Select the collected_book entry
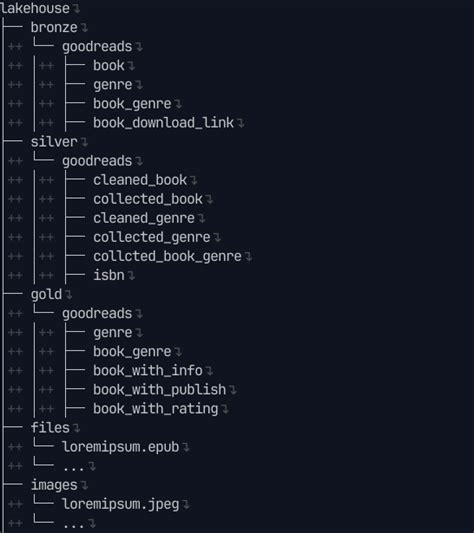This screenshot has width=474, height=533. [148, 199]
